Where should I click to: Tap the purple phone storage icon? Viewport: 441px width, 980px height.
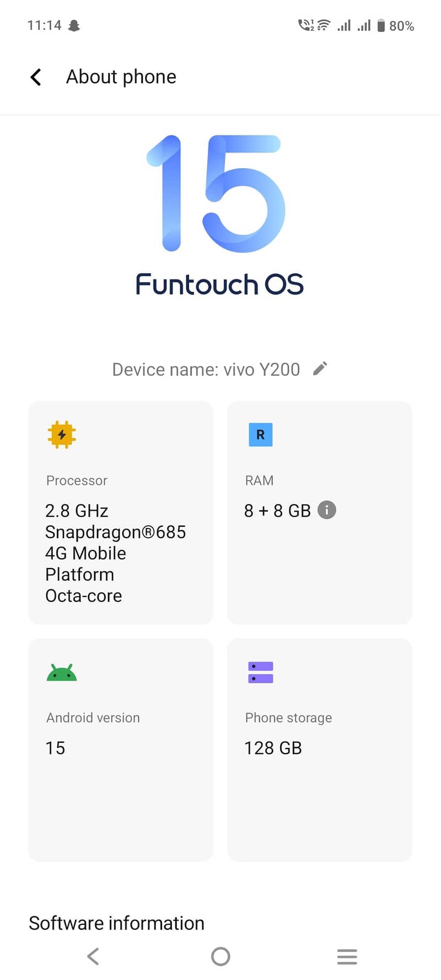261,673
